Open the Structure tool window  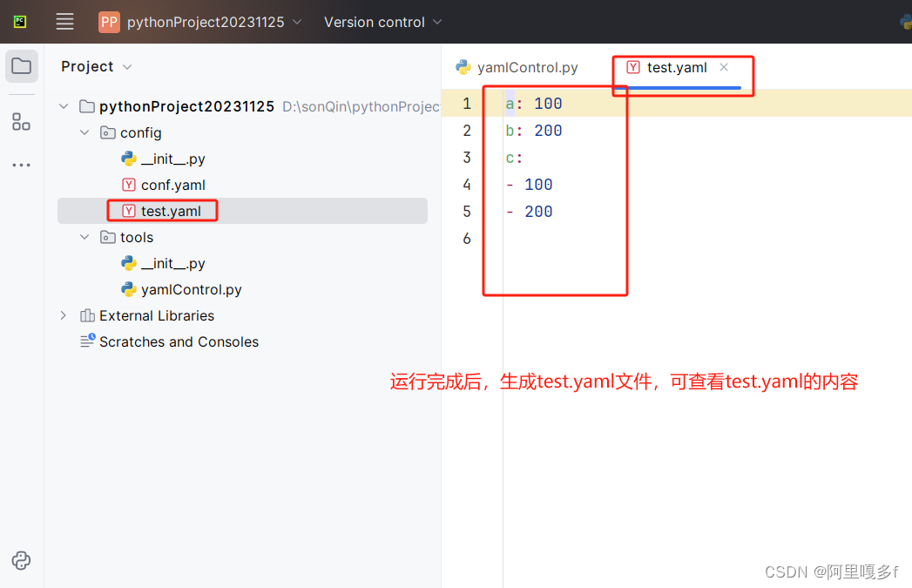coord(21,122)
